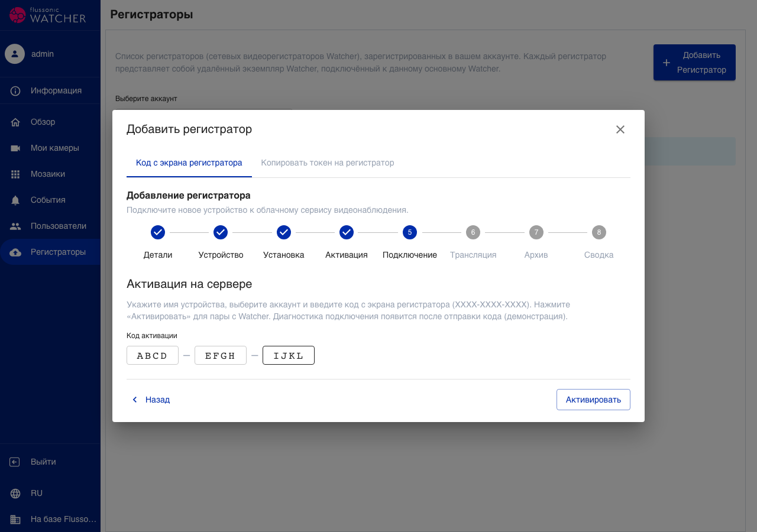Click the Мои камеры camera icon
Viewport: 757px width, 532px height.
[x=15, y=148]
